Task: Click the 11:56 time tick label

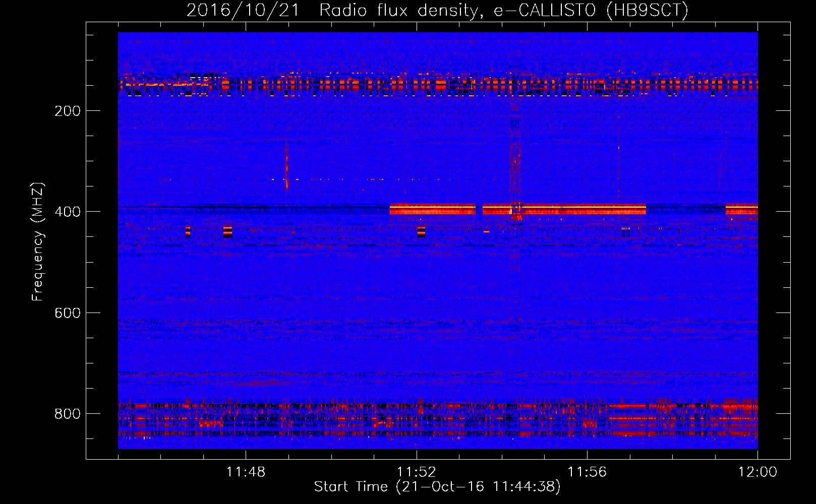Action: [x=587, y=472]
